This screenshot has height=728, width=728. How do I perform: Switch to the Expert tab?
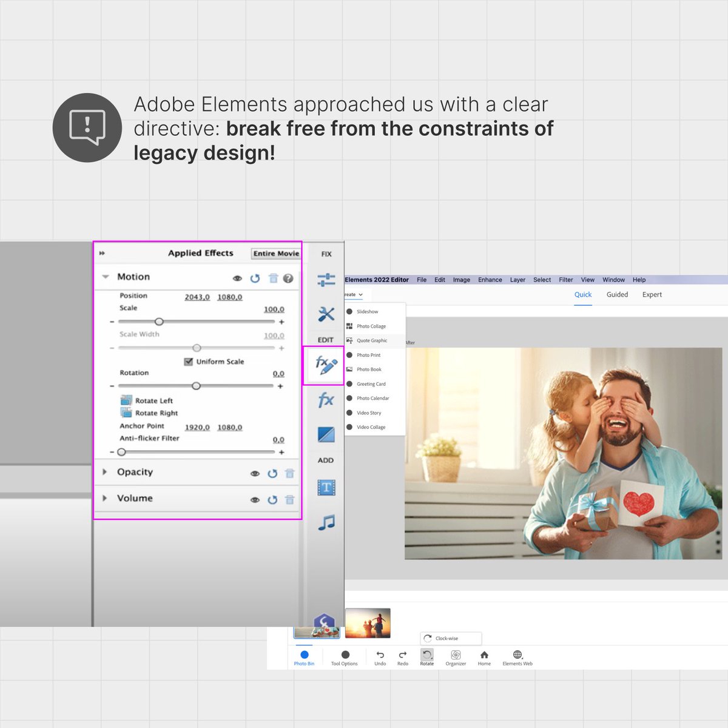[x=652, y=295]
